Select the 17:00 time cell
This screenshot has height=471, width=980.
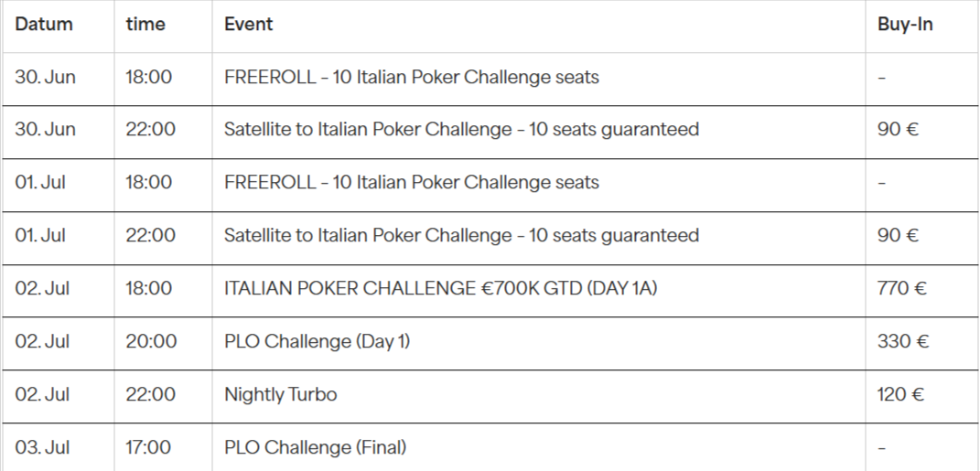pos(148,448)
